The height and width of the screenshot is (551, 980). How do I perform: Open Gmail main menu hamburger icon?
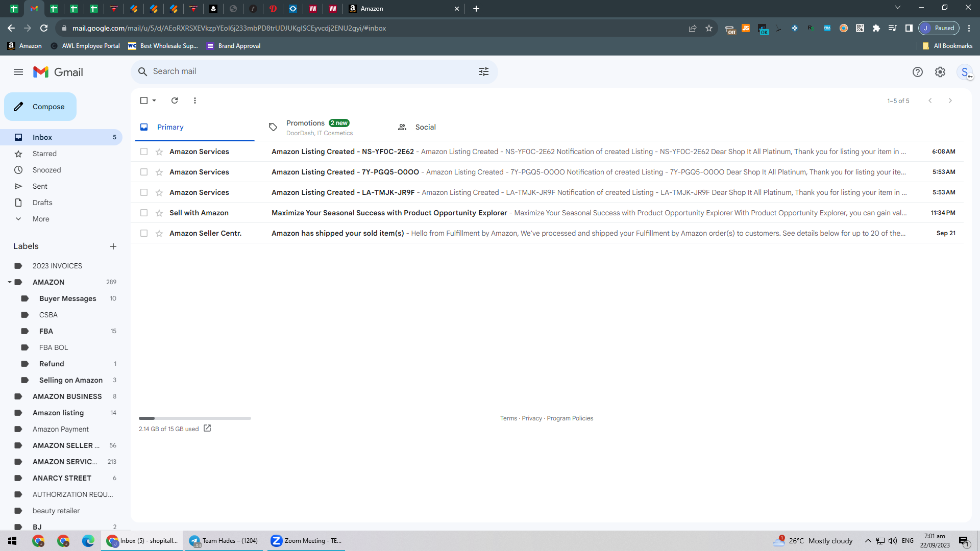(18, 72)
